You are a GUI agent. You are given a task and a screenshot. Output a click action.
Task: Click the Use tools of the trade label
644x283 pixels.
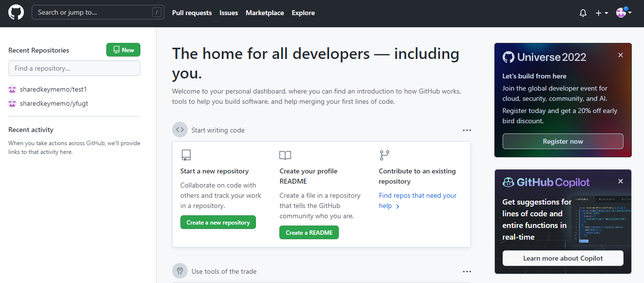click(224, 271)
